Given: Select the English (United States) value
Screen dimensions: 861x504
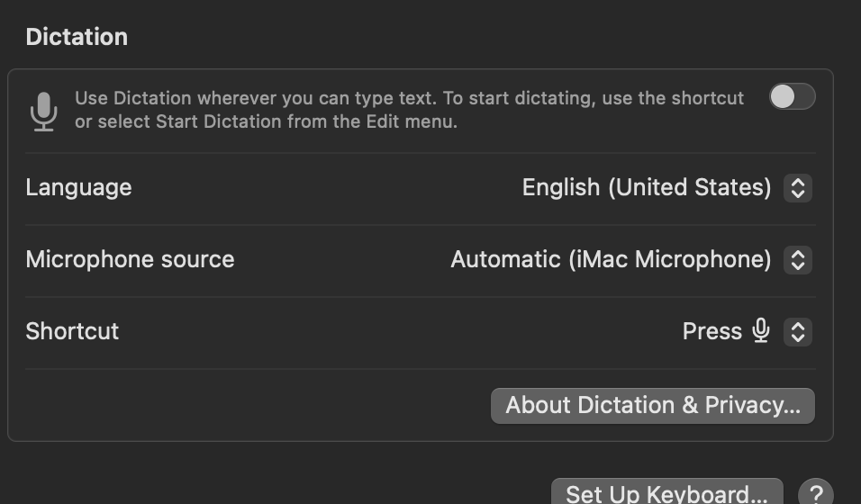Looking at the screenshot, I should (x=646, y=187).
